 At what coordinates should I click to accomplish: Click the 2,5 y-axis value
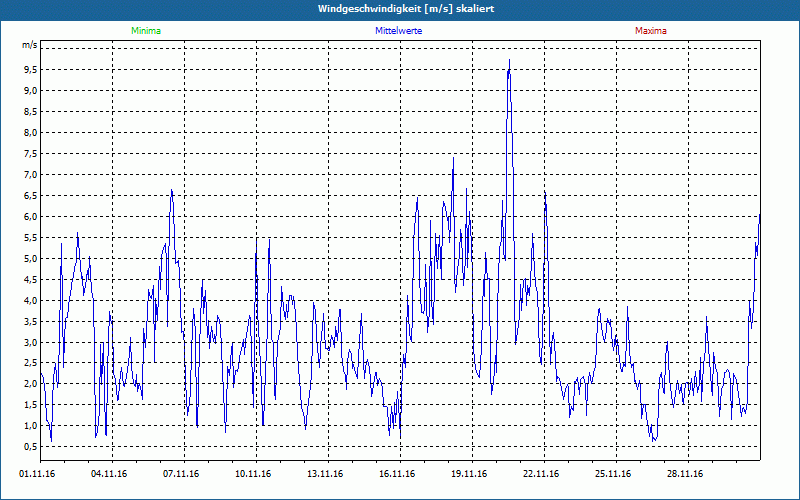click(x=31, y=363)
